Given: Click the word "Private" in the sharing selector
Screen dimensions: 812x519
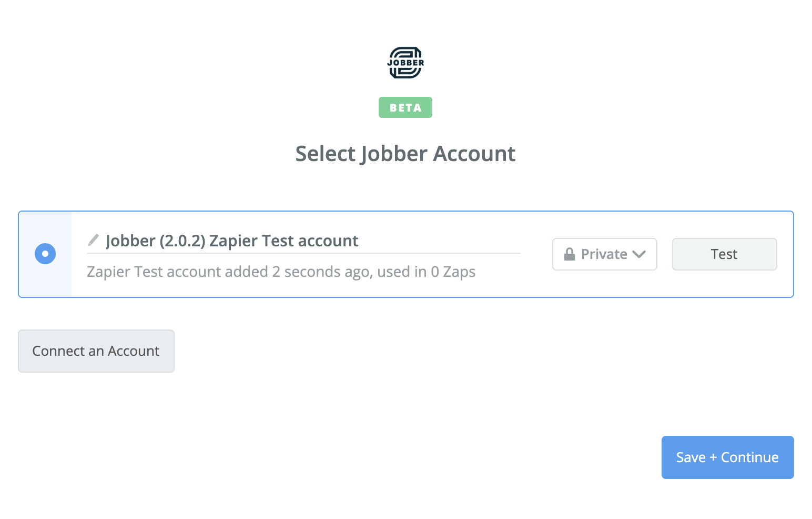Looking at the screenshot, I should [604, 254].
